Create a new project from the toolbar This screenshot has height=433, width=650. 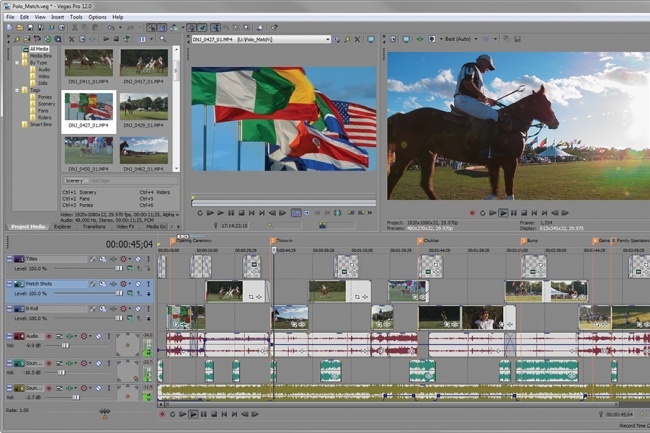(10, 28)
